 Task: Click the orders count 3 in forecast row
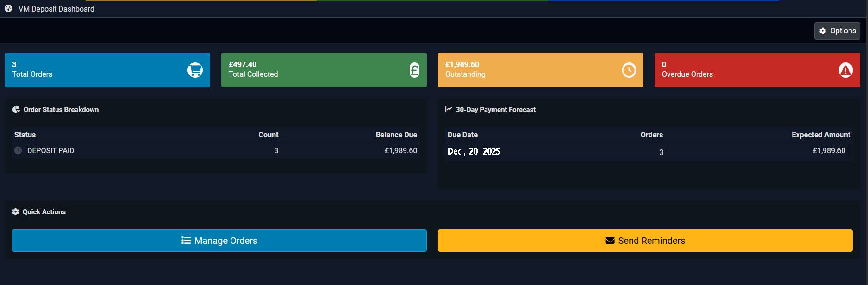click(661, 152)
